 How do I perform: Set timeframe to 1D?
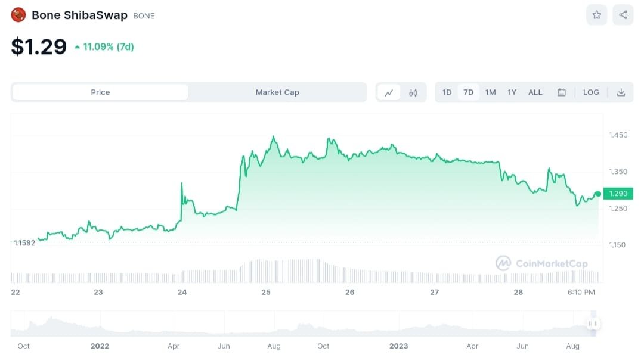pos(447,92)
